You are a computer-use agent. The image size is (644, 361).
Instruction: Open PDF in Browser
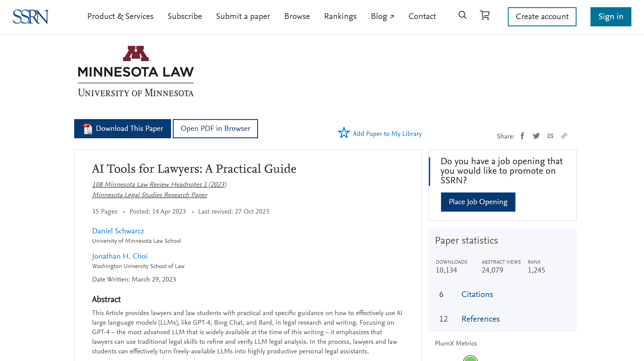[x=215, y=128]
